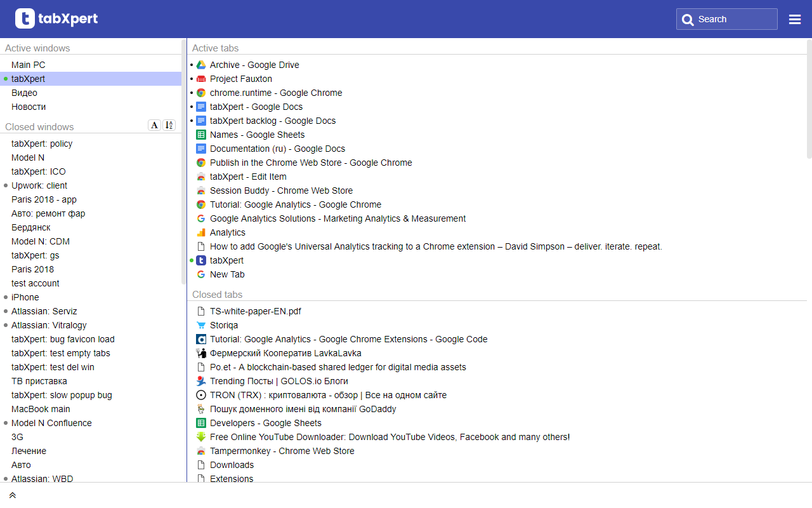Screen dimensions: 812x508
Task: Click the double chevron up at the bottom left
Action: point(12,495)
